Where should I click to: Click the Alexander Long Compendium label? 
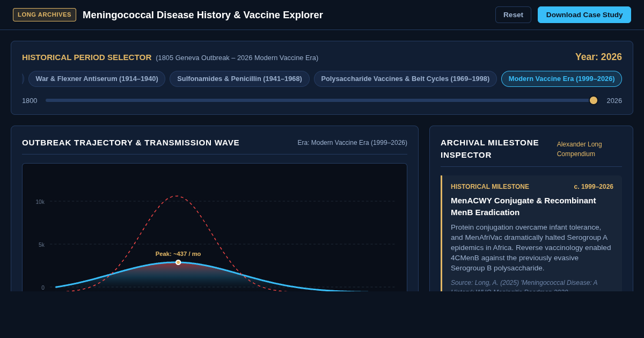pyautogui.click(x=580, y=149)
